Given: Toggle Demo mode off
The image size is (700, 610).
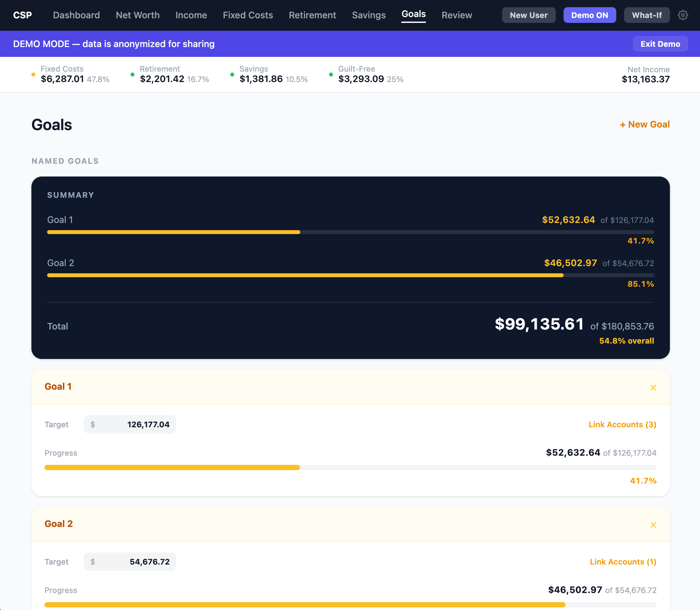Looking at the screenshot, I should pos(590,15).
